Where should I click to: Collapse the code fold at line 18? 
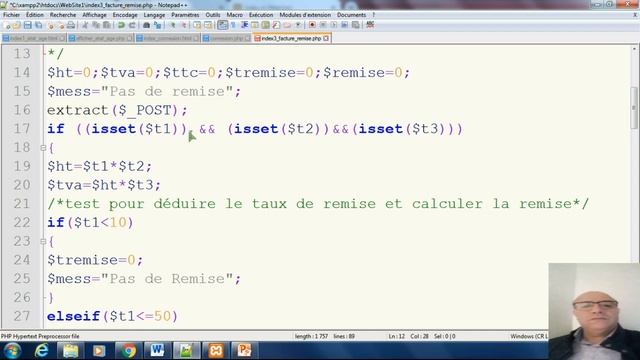coord(43,148)
